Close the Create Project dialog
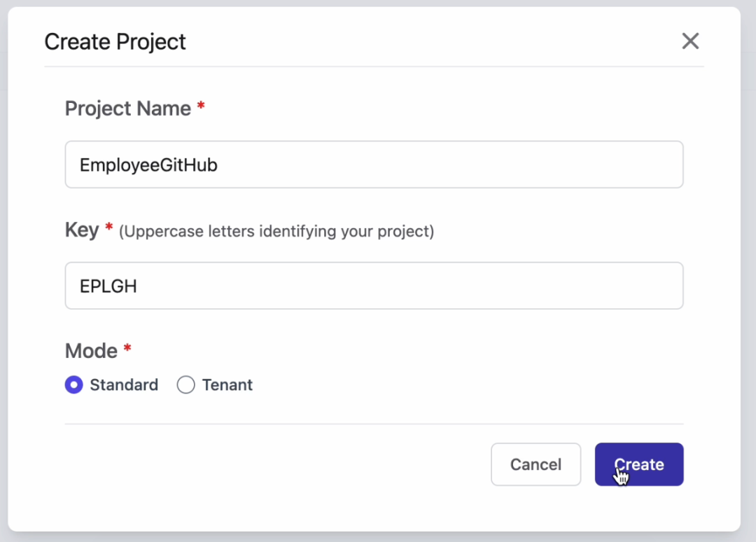Image resolution: width=756 pixels, height=542 pixels. (x=690, y=41)
